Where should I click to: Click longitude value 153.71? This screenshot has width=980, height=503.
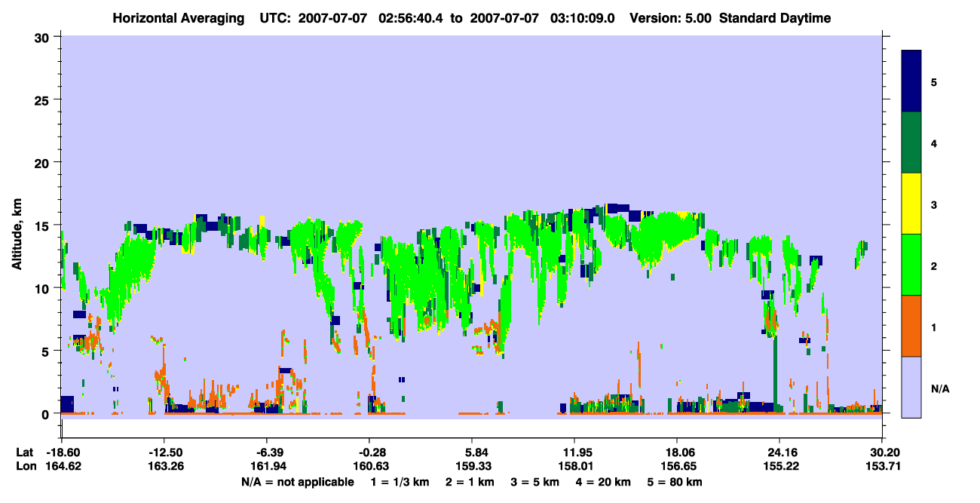[x=882, y=466]
